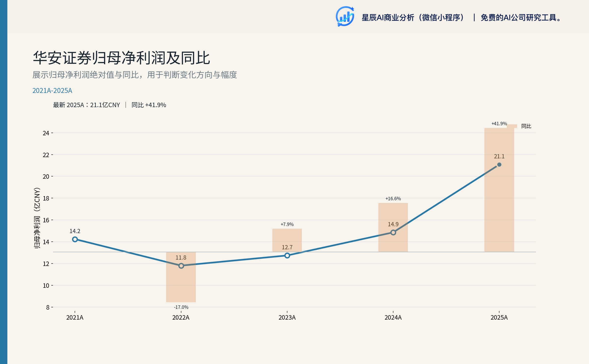Click the -17.0% growth label

click(x=181, y=307)
